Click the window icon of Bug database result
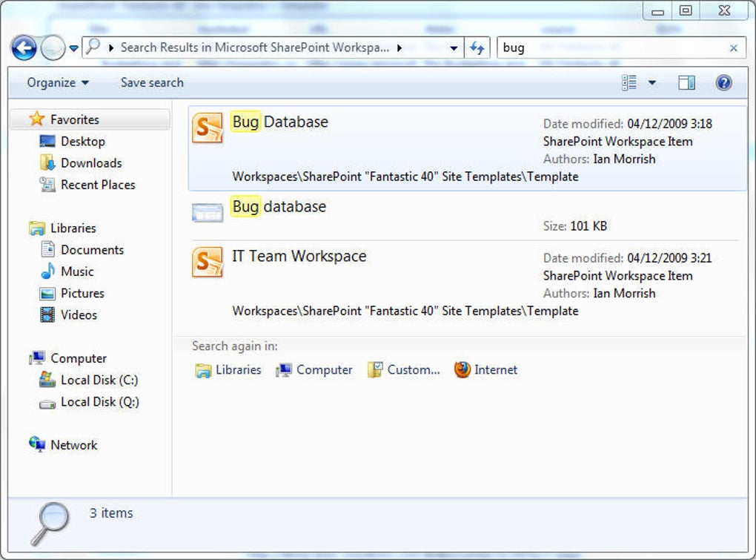This screenshot has height=560, width=756. pyautogui.click(x=208, y=213)
